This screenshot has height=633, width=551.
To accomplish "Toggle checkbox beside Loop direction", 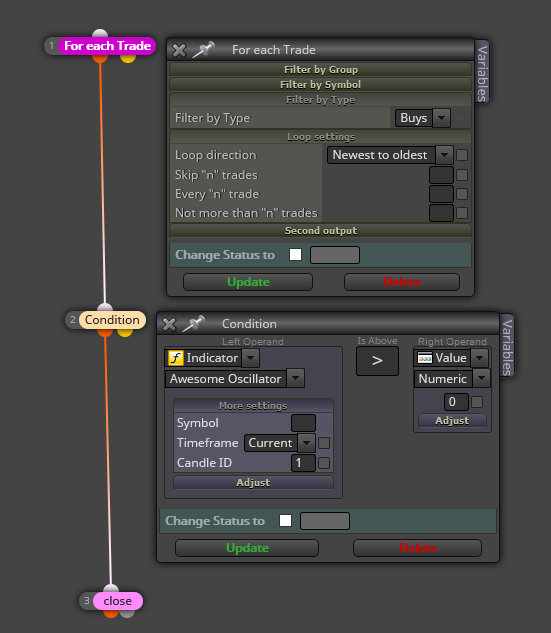I will [x=462, y=155].
